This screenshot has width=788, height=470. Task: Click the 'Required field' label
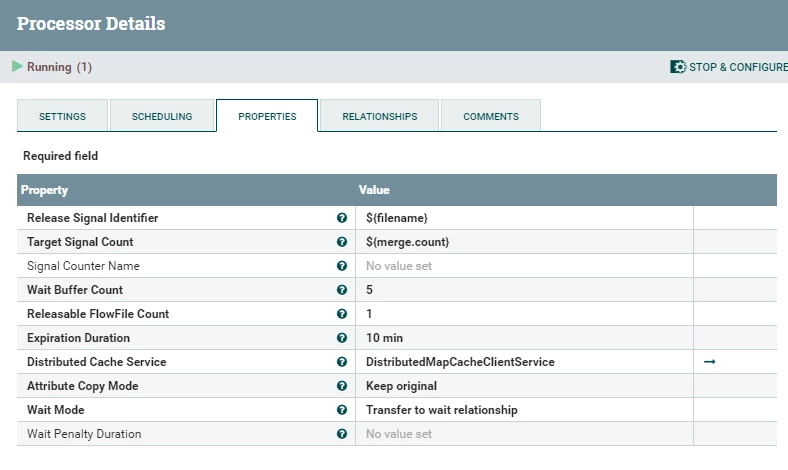click(x=60, y=156)
